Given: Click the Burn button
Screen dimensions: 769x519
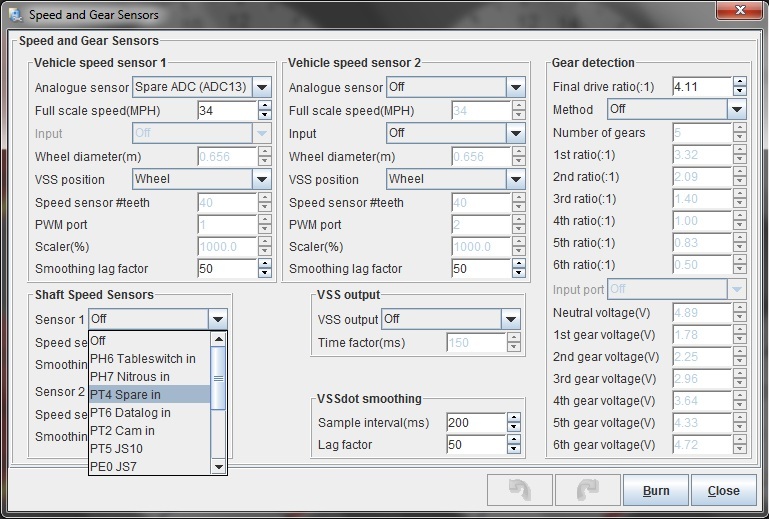Looking at the screenshot, I should point(655,491).
